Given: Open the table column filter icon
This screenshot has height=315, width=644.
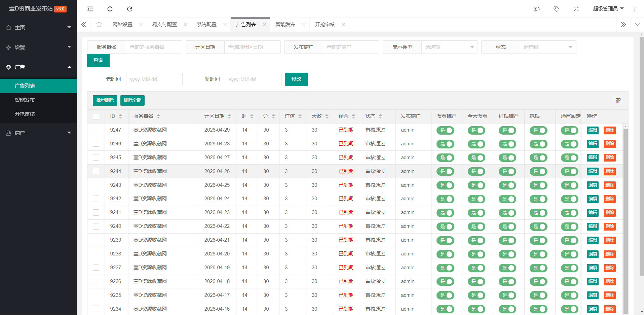Looking at the screenshot, I should point(618,101).
